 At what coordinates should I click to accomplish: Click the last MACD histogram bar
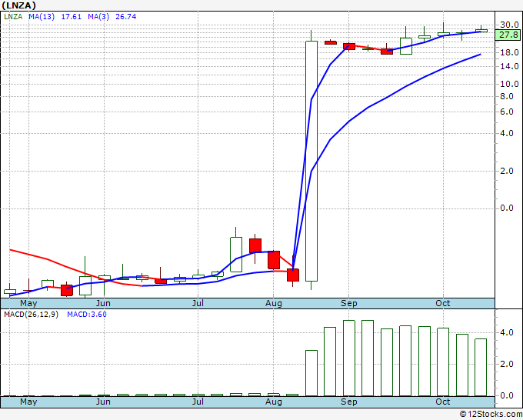tap(481, 367)
